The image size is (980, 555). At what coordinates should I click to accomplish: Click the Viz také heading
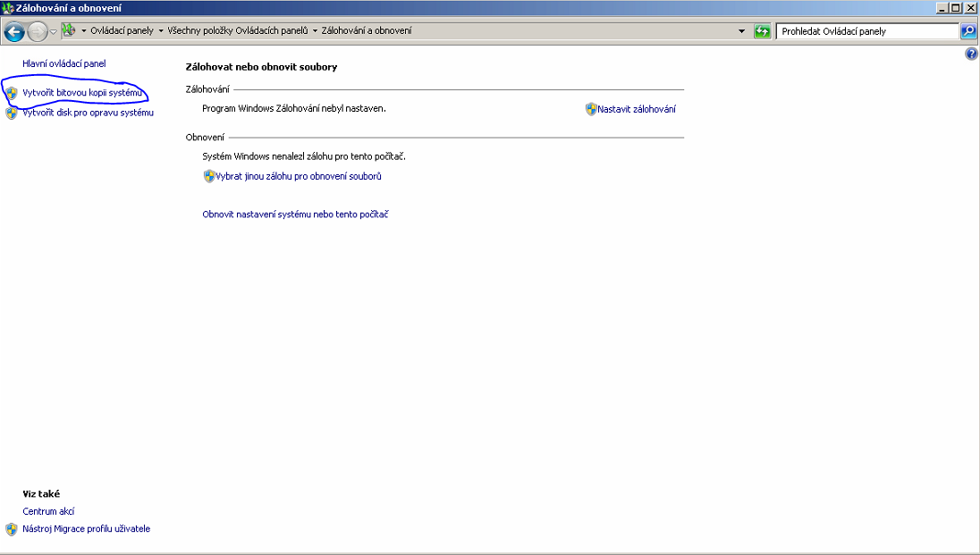coord(41,493)
